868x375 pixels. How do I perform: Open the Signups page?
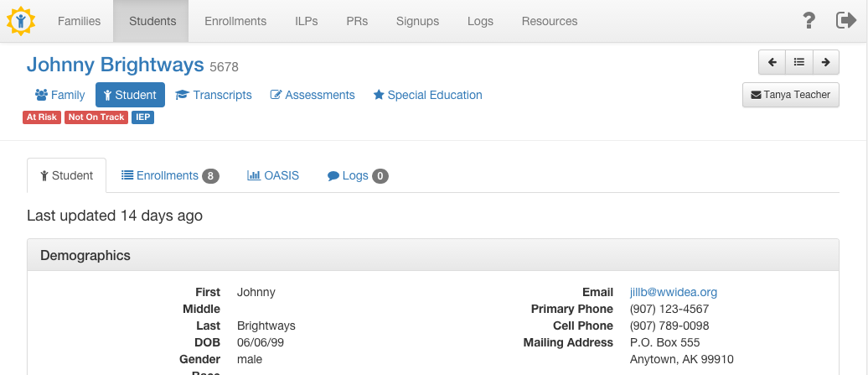[417, 21]
